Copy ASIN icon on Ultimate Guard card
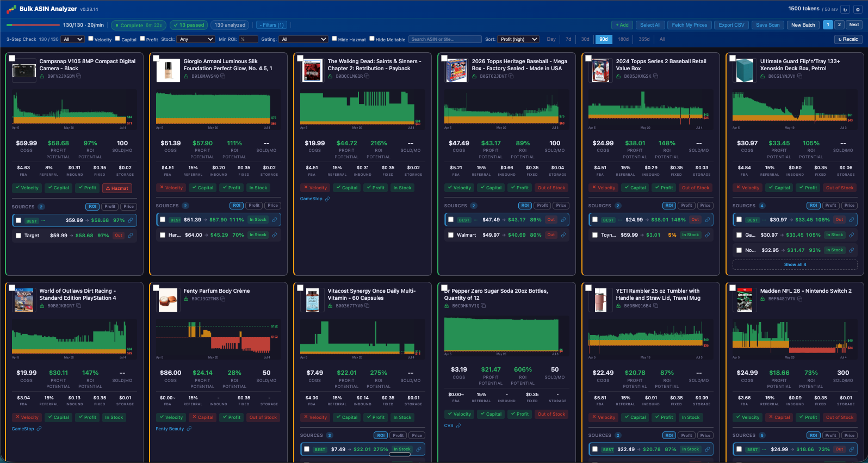The width and height of the screenshot is (868, 463). coord(799,76)
